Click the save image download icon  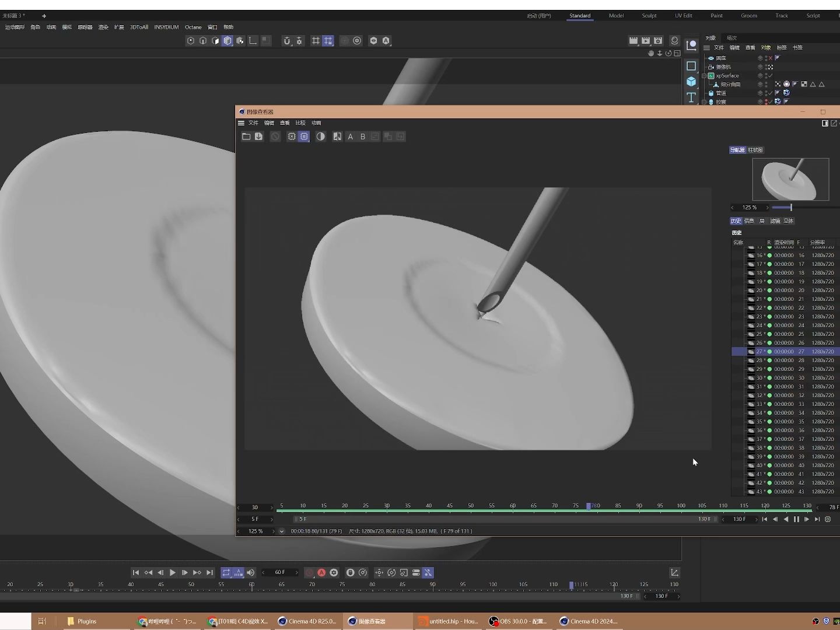(x=258, y=136)
